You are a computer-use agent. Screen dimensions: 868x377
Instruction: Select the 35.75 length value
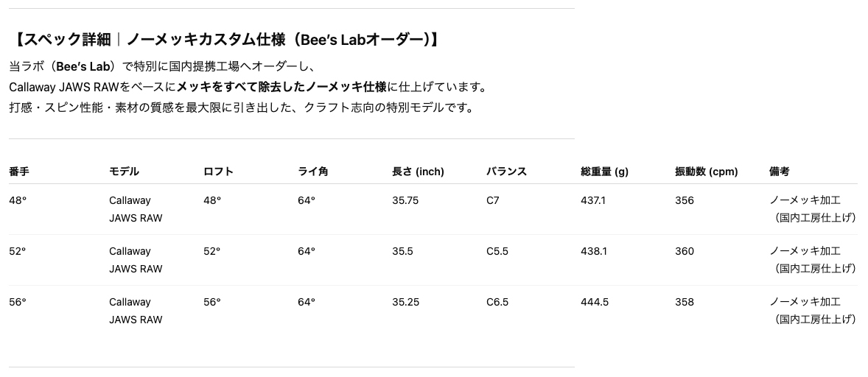point(405,200)
